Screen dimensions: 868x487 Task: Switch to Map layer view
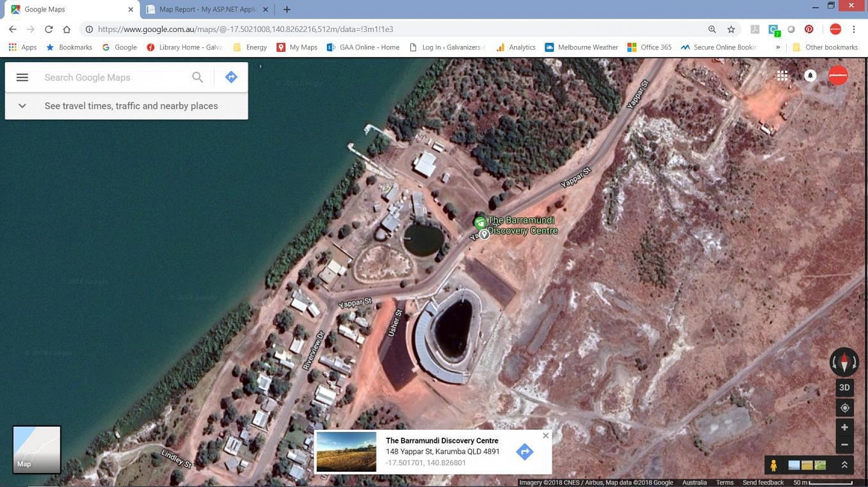coord(36,449)
